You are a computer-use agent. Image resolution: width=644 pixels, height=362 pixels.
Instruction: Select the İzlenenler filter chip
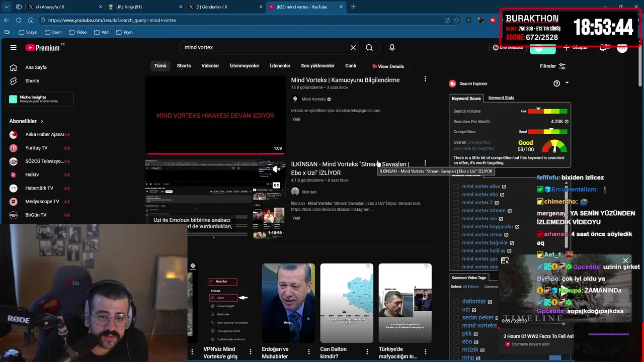(280, 66)
